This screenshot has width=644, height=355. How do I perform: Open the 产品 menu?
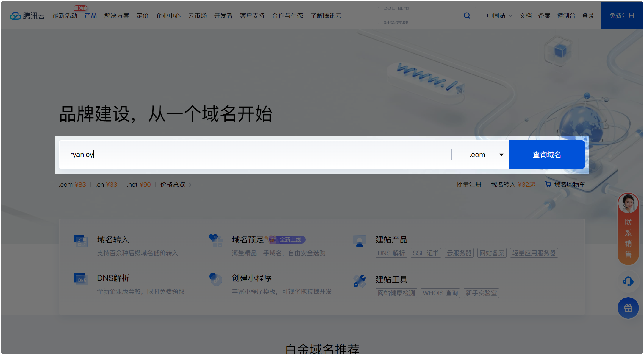pos(90,16)
